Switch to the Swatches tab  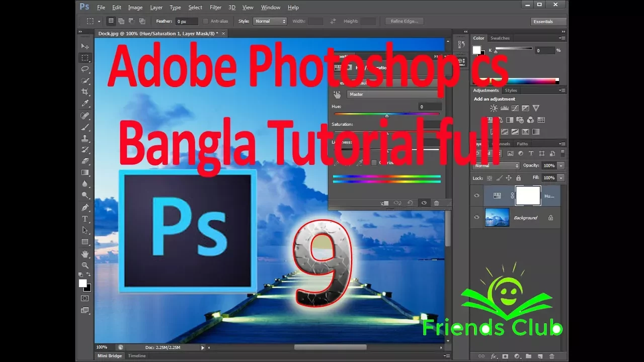pyautogui.click(x=500, y=38)
